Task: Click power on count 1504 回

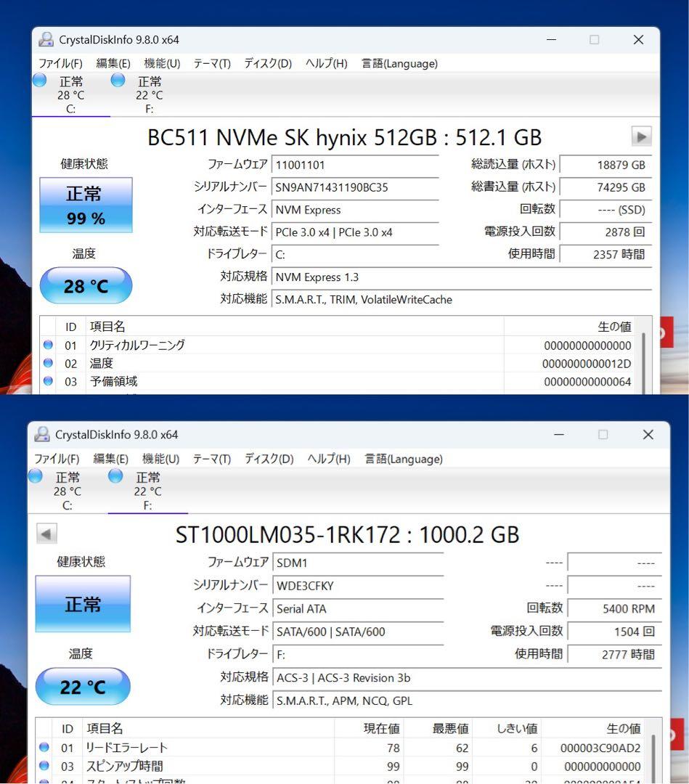Action: pyautogui.click(x=614, y=632)
